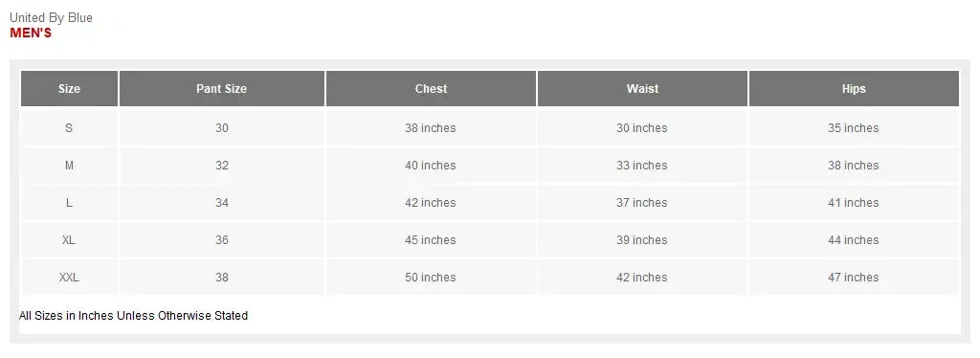Select the 42 inches waist cell
Viewport: 980px width, 358px height.
point(642,278)
